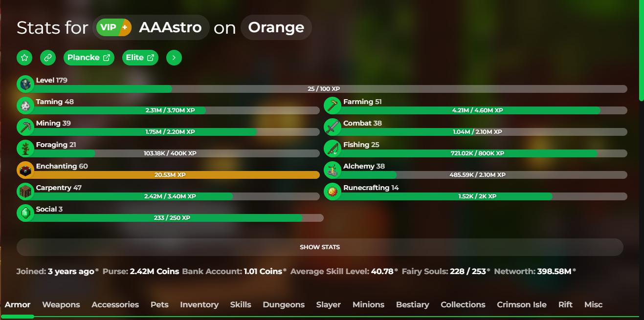Expand more links with arrow button
This screenshot has height=320, width=644.
[174, 58]
